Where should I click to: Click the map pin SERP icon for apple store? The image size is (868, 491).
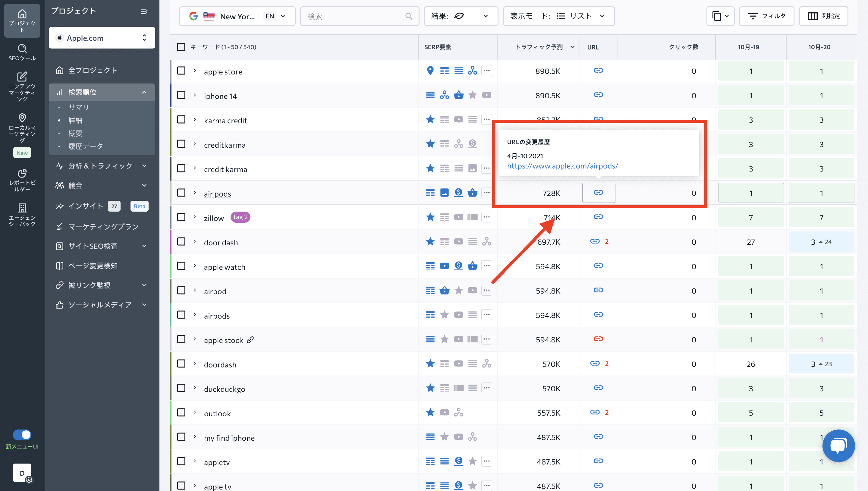coord(430,71)
